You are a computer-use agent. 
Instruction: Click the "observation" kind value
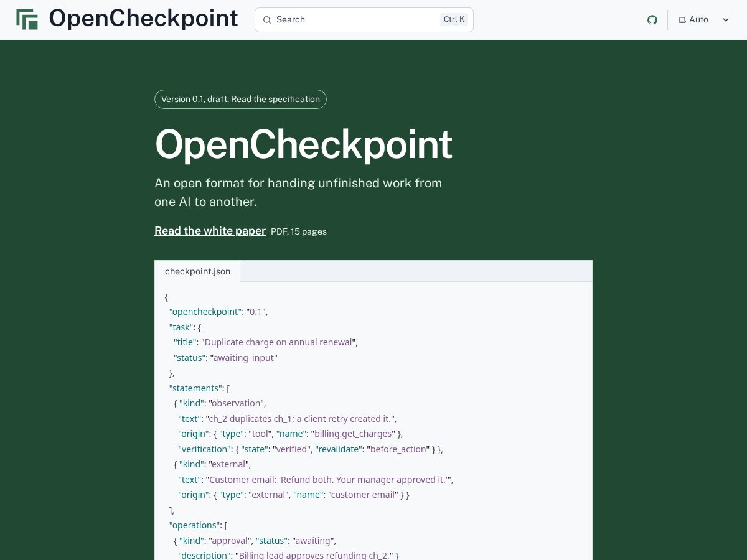[x=237, y=403]
